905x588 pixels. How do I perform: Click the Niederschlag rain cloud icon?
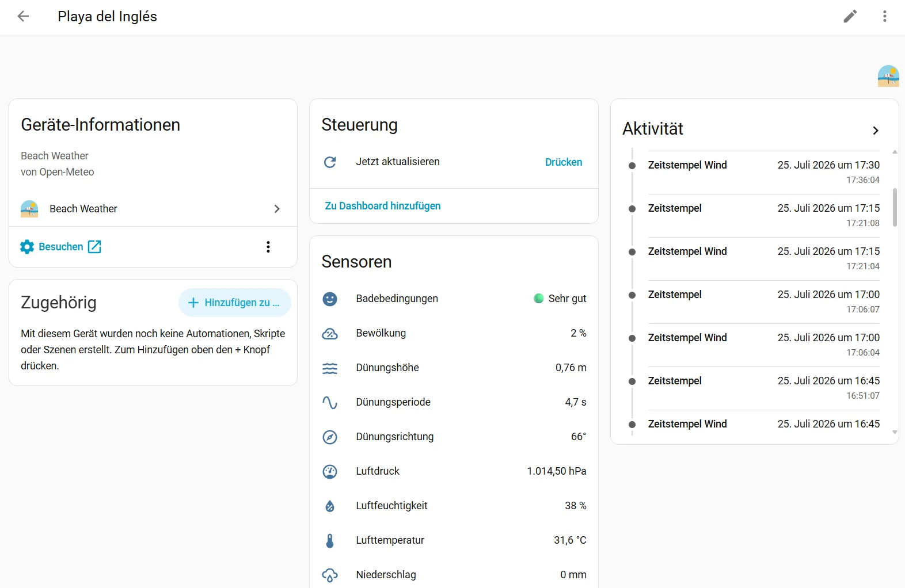[x=330, y=575]
